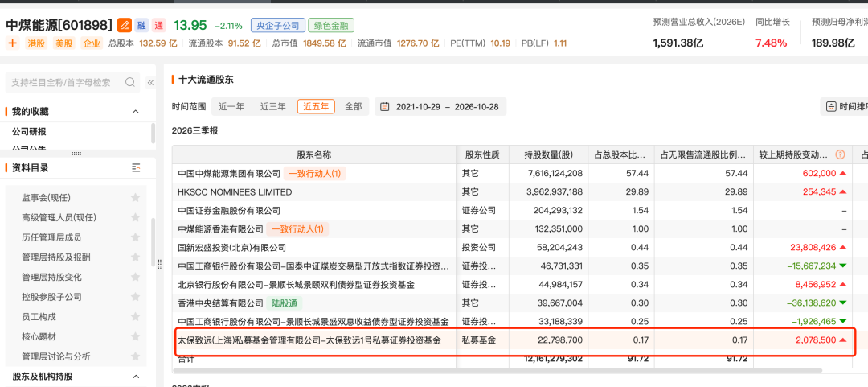This screenshot has width=868, height=387.
Task: Click 一致行动人(1) tag for 中煤能源香港有限公司
Action: [298, 229]
